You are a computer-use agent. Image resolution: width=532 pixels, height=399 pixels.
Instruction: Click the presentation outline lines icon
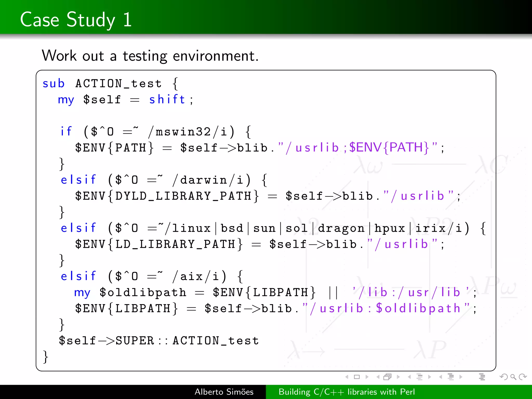pyautogui.click(x=482, y=377)
